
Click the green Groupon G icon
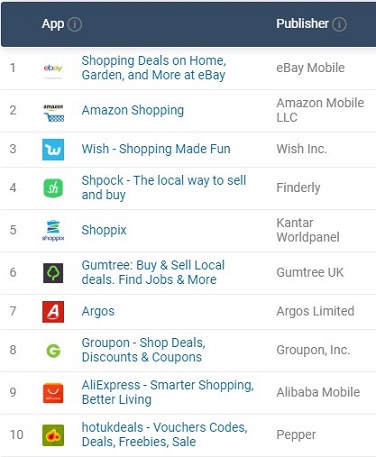click(x=53, y=350)
